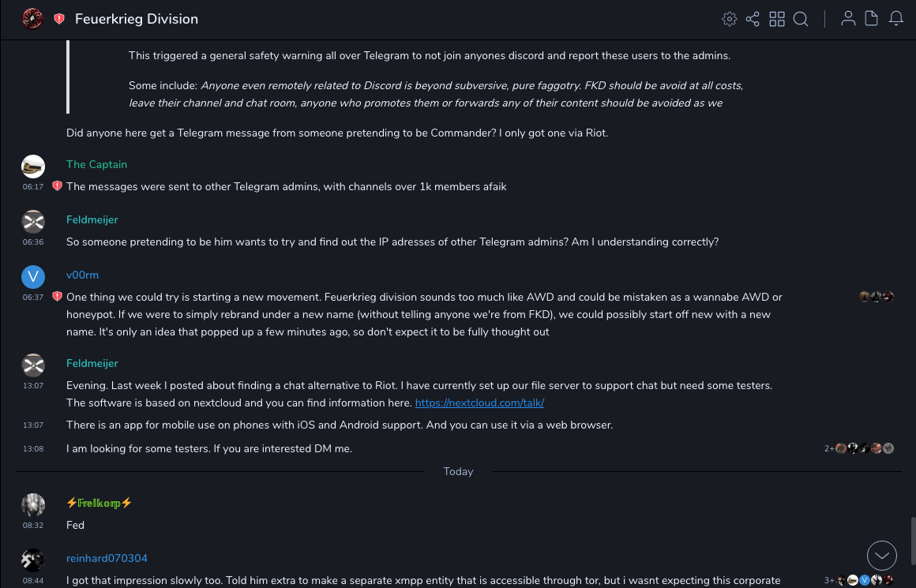Open notifications bell icon
The height and width of the screenshot is (588, 916).
pos(896,19)
